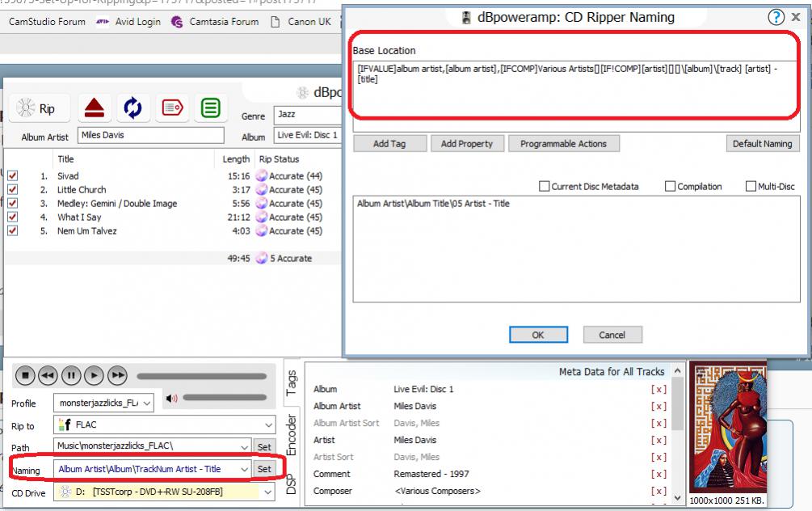Skip forward to the next track

coord(117,375)
